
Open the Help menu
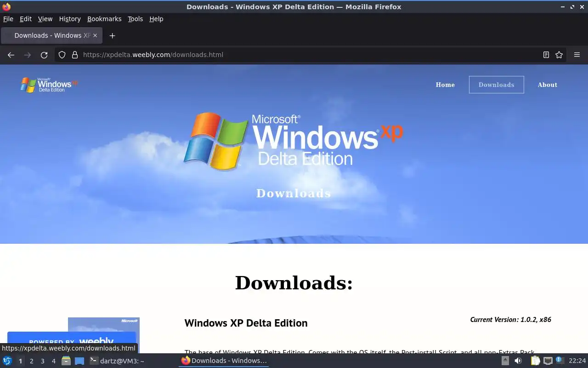(x=156, y=19)
